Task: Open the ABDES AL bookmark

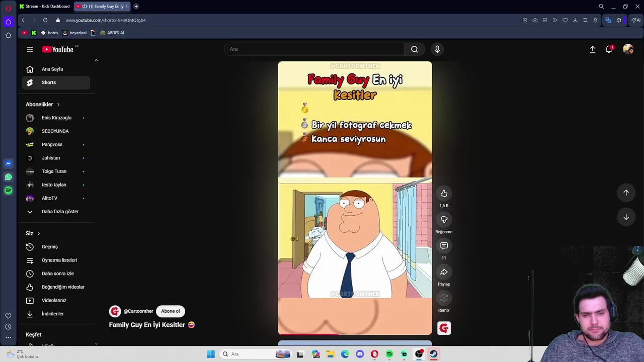Action: coord(112,33)
